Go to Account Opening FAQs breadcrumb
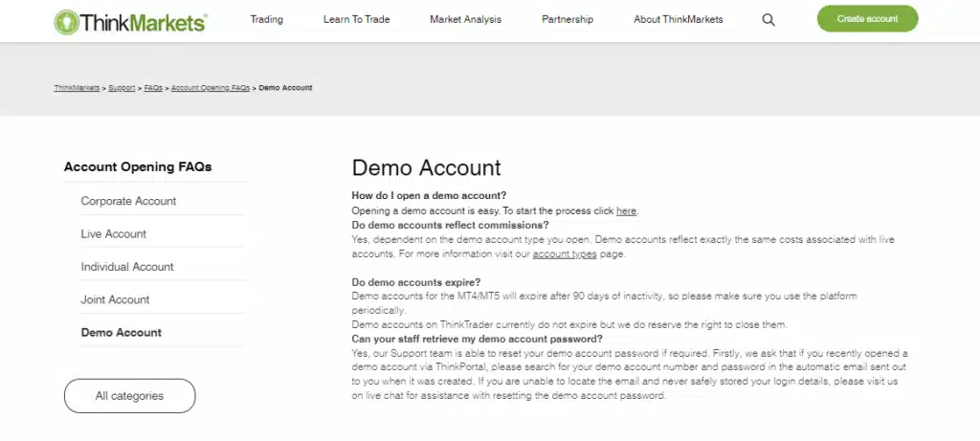Screen dimensions: 980x441 point(211,88)
